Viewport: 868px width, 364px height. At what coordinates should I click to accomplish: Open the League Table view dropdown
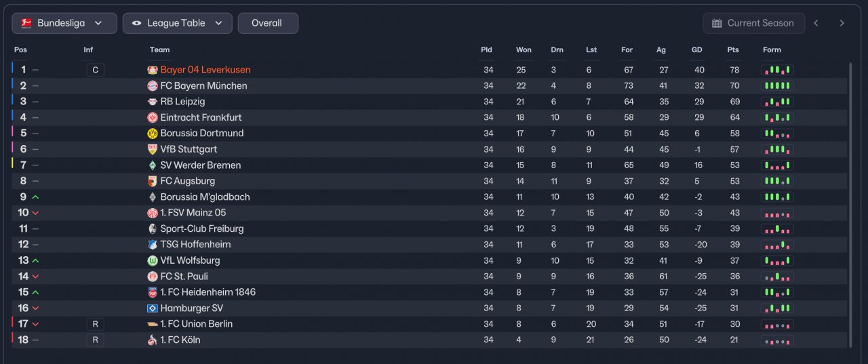pyautogui.click(x=177, y=23)
